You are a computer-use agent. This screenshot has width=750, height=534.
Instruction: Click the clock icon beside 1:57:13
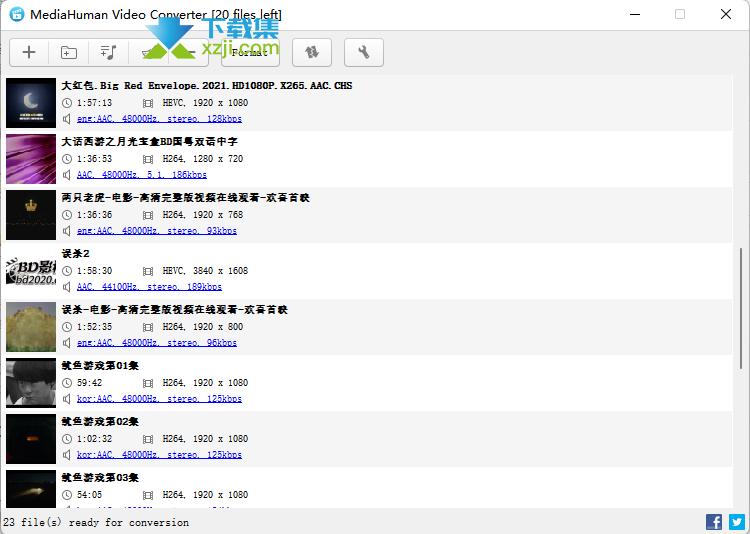click(x=67, y=103)
